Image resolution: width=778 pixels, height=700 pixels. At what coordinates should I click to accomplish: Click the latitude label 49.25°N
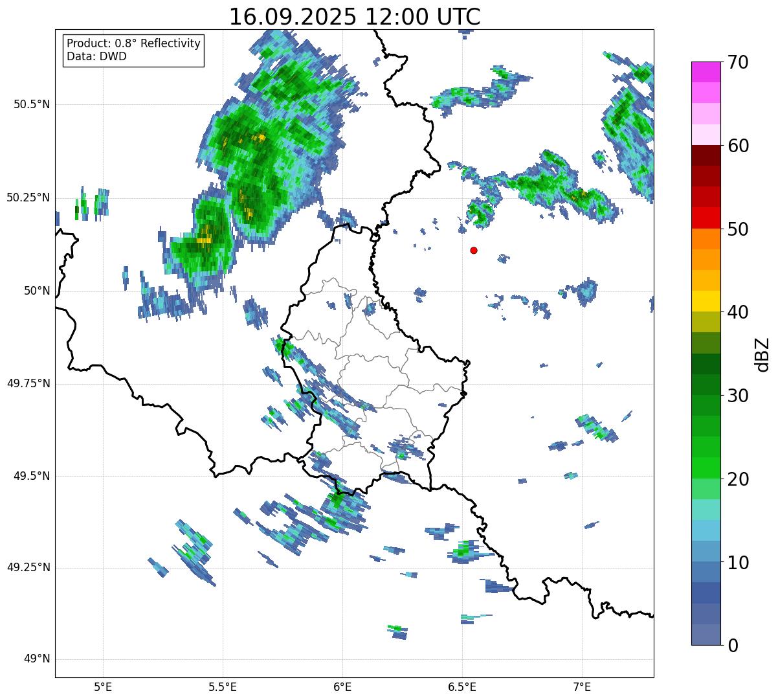pyautogui.click(x=28, y=567)
